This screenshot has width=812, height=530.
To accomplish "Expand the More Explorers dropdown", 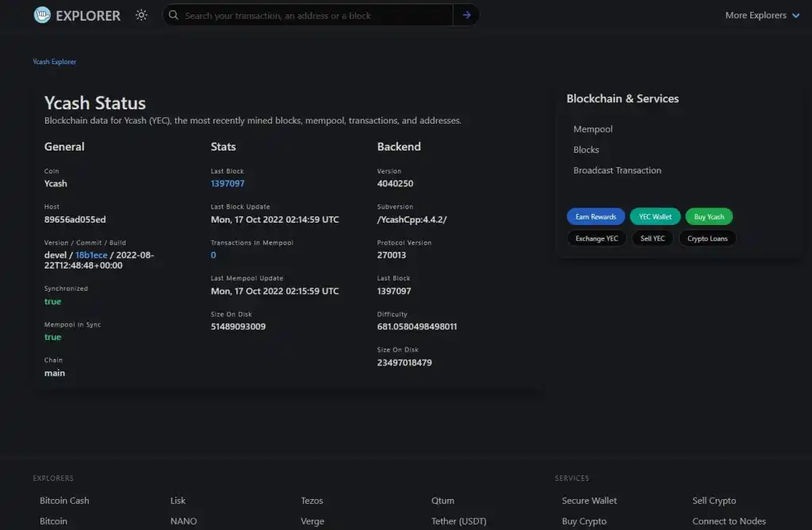I will point(762,15).
